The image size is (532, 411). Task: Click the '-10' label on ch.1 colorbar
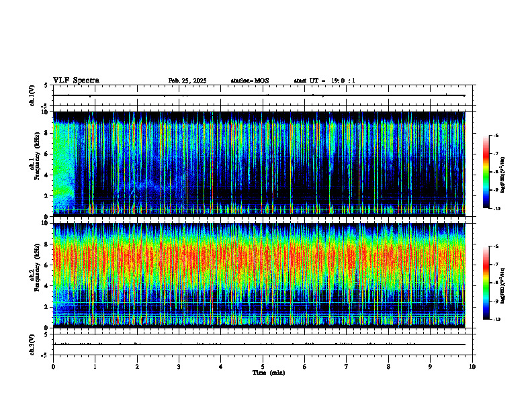tap(496, 208)
